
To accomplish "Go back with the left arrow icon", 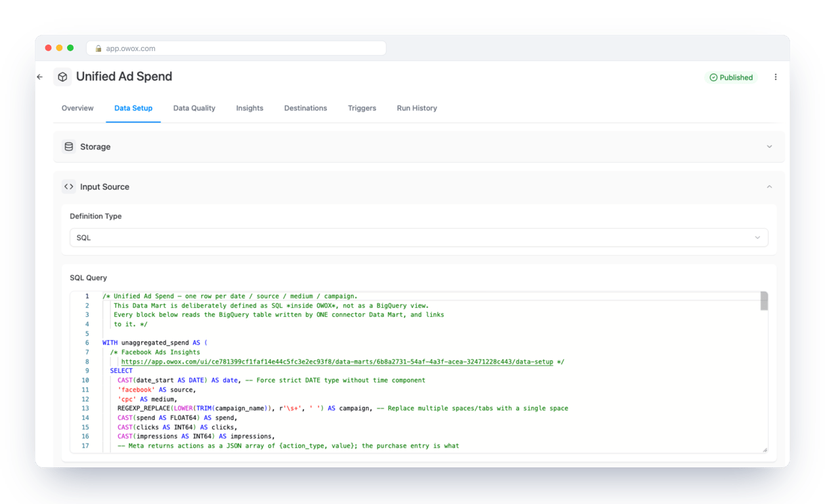I will [x=40, y=77].
